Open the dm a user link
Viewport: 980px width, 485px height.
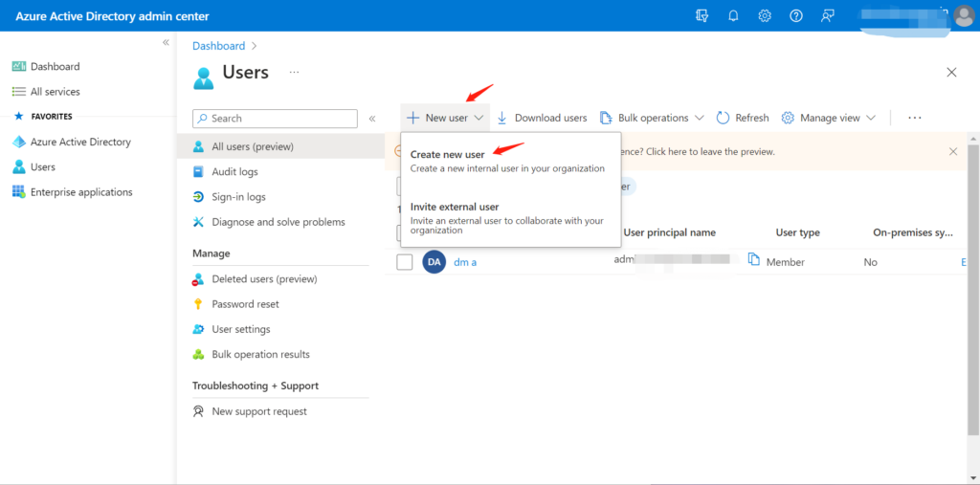(x=465, y=262)
